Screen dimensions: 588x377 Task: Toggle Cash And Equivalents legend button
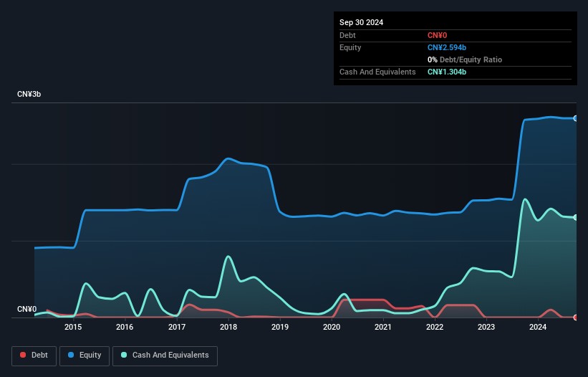click(165, 355)
